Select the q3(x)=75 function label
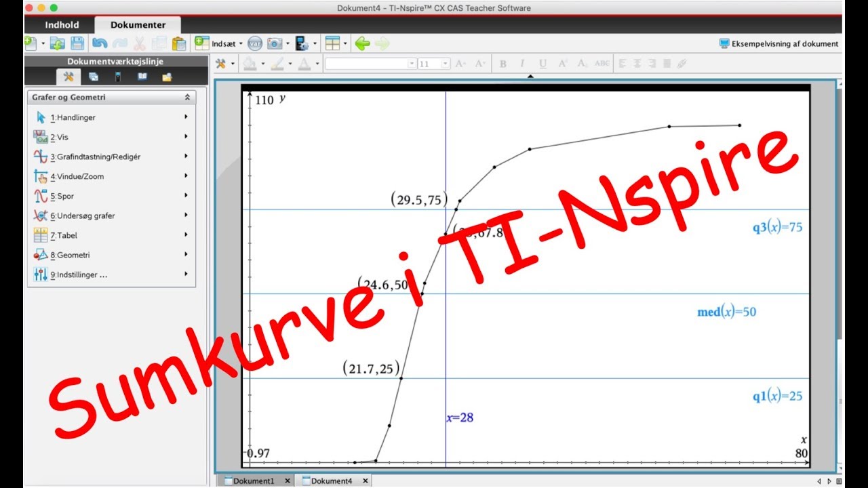Screen dimensions: 868x488 pos(777,228)
